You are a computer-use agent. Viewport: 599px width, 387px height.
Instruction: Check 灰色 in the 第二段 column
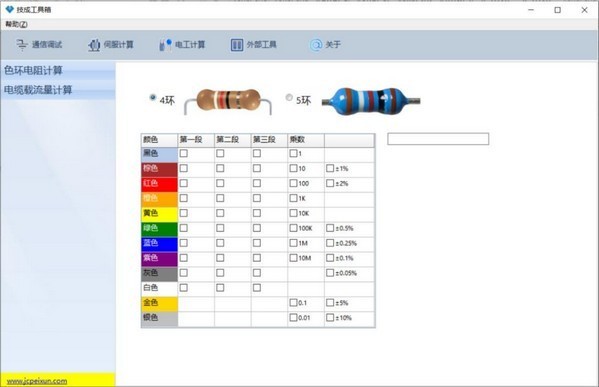(220, 273)
